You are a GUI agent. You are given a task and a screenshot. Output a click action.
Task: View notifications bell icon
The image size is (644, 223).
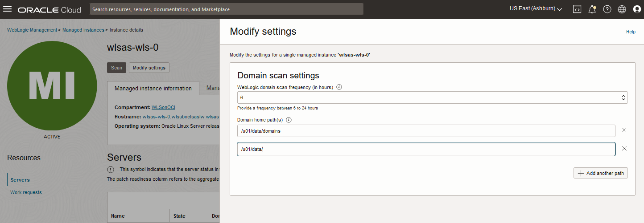[592, 9]
